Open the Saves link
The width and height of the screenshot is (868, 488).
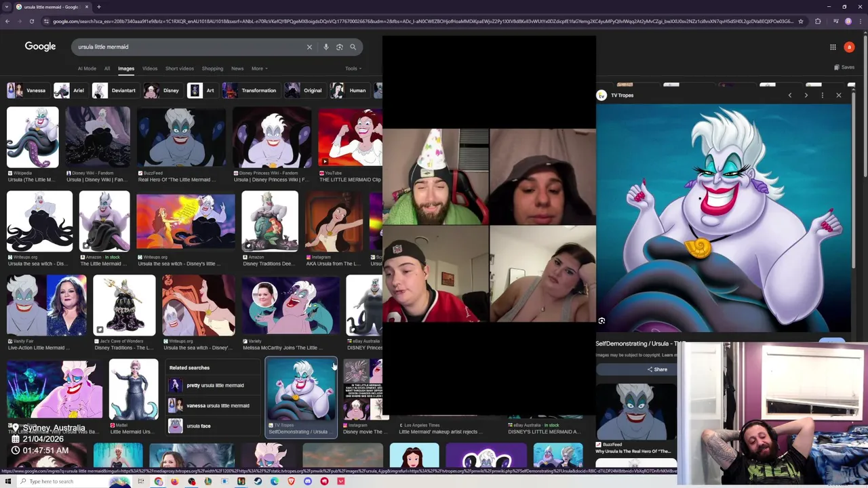point(844,67)
